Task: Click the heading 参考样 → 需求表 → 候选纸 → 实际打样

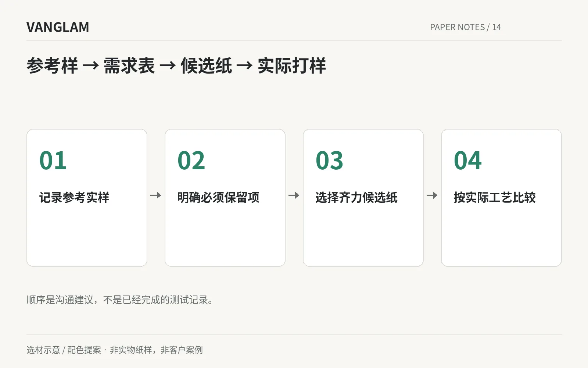Action: 176,66
